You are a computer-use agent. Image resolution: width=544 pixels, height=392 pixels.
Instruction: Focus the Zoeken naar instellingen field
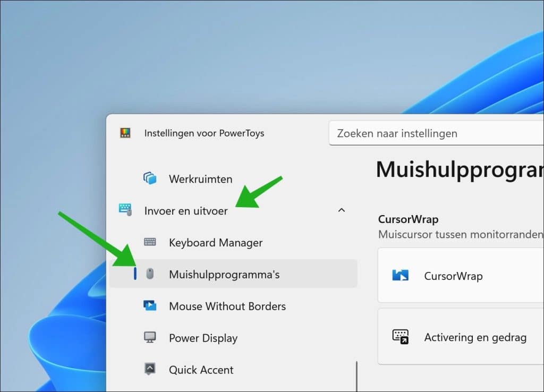point(437,133)
